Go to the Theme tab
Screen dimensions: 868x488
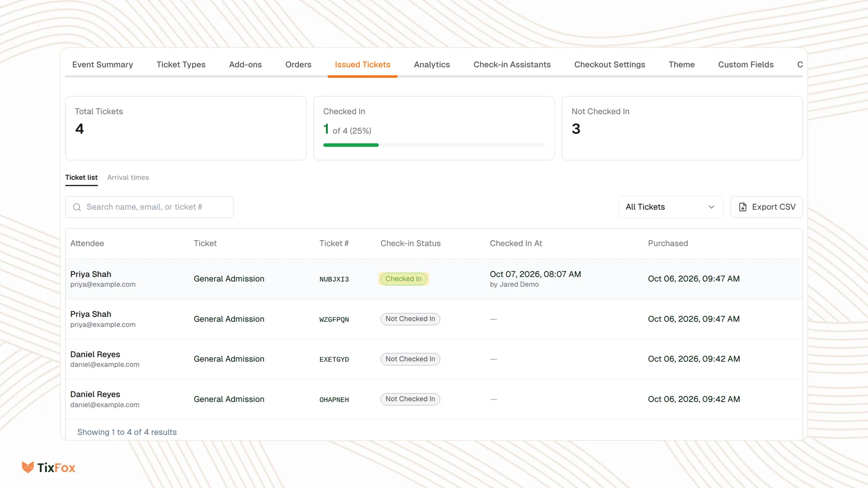[x=681, y=65]
